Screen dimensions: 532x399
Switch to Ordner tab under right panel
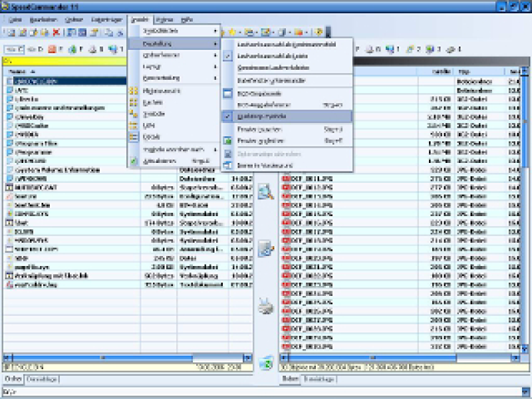tap(290, 378)
